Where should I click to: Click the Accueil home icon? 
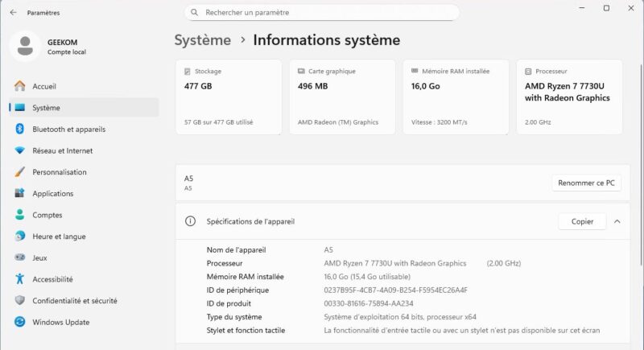pos(19,86)
